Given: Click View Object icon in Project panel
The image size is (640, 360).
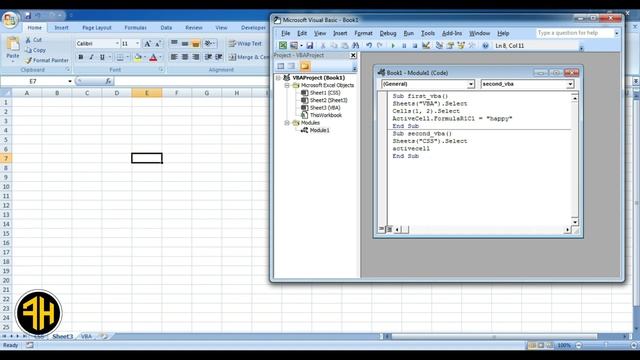Looking at the screenshot, I should 291,66.
